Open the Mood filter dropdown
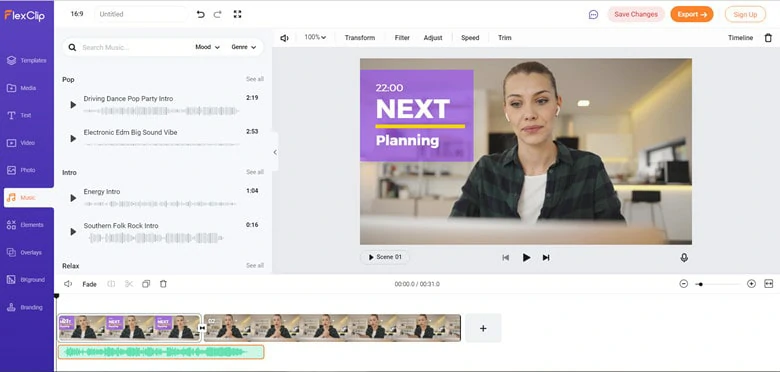Screen dimensions: 780x372 207,47
